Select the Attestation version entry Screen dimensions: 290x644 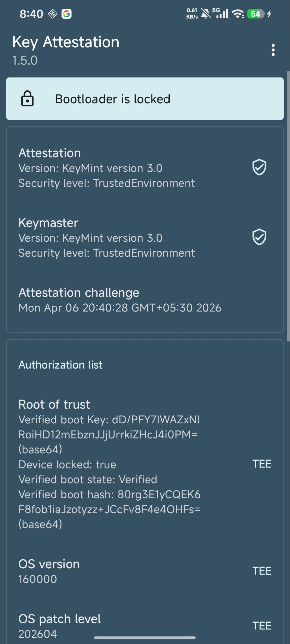tap(106, 168)
